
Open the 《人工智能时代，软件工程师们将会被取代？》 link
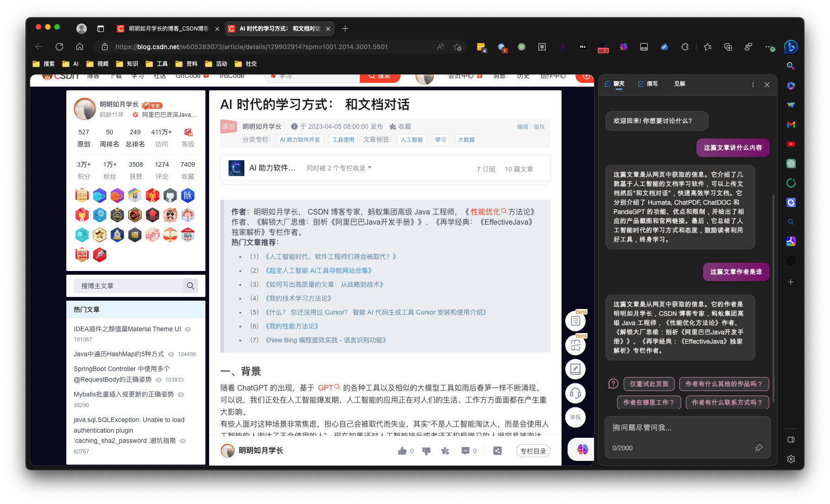click(330, 257)
